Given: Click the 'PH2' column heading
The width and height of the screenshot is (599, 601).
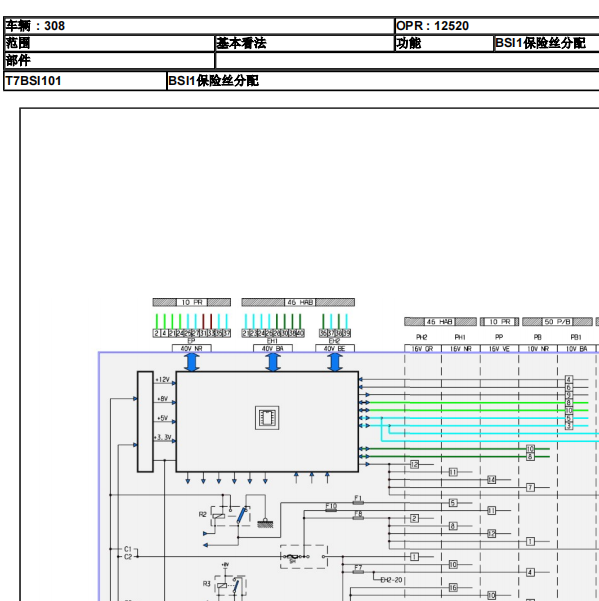Looking at the screenshot, I should click(422, 337).
